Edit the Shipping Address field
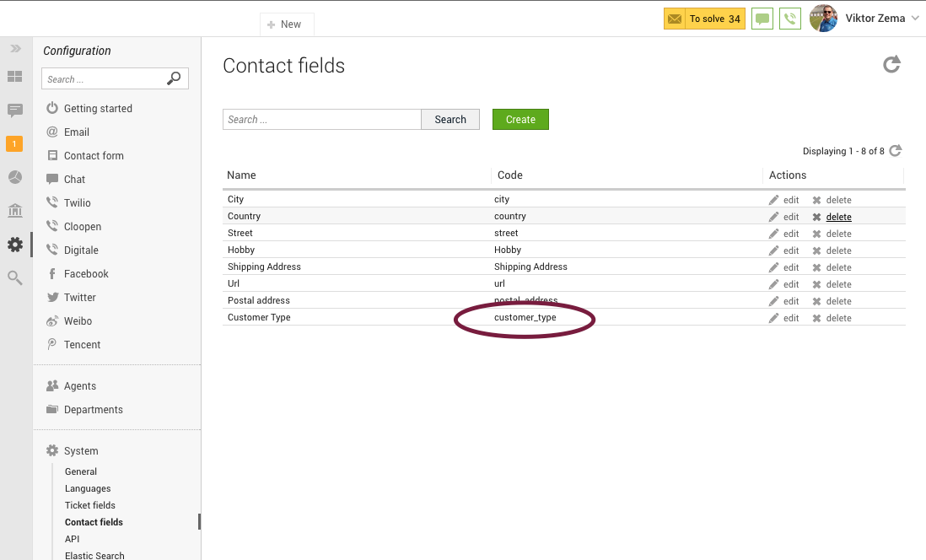 click(783, 267)
